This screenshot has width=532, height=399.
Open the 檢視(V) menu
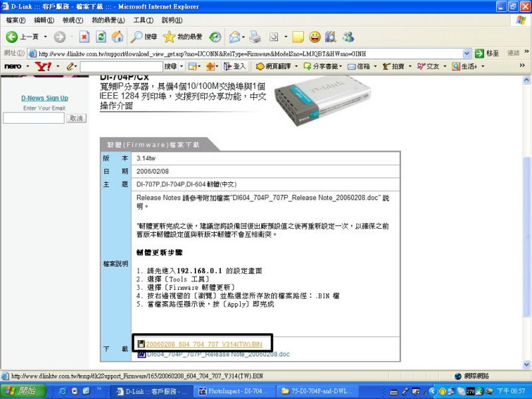(x=72, y=20)
